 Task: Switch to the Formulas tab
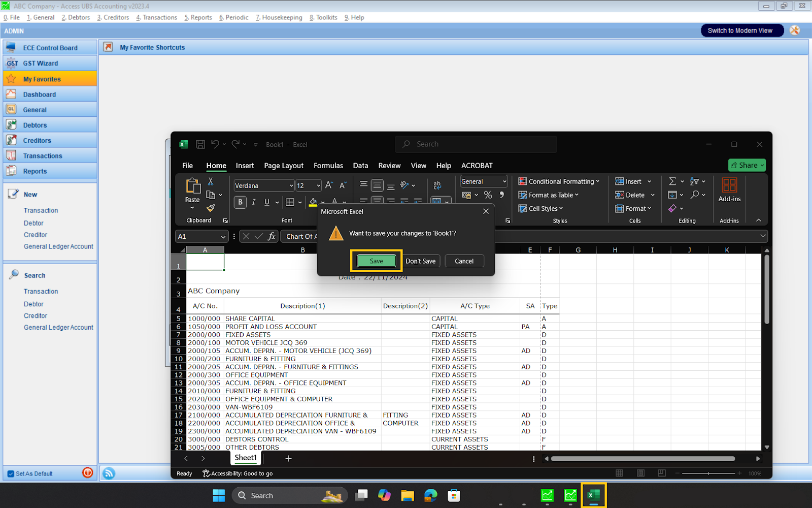point(328,166)
